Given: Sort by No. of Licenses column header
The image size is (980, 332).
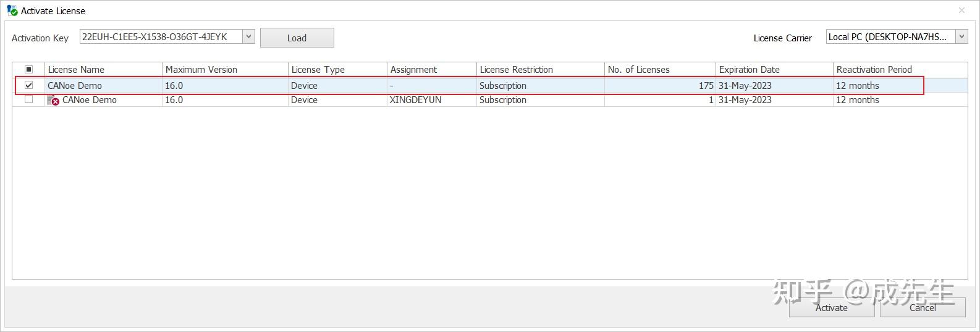Looking at the screenshot, I should pyautogui.click(x=660, y=69).
